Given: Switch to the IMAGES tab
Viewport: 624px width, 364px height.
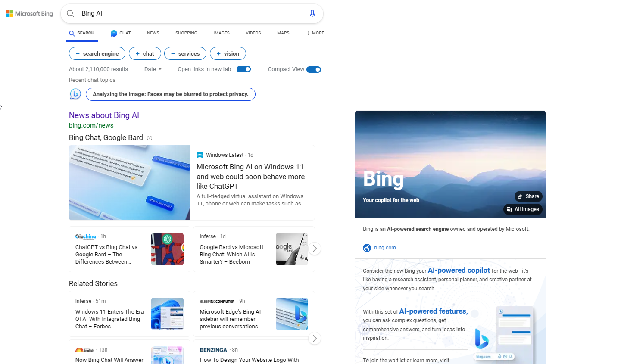Looking at the screenshot, I should 221,33.
